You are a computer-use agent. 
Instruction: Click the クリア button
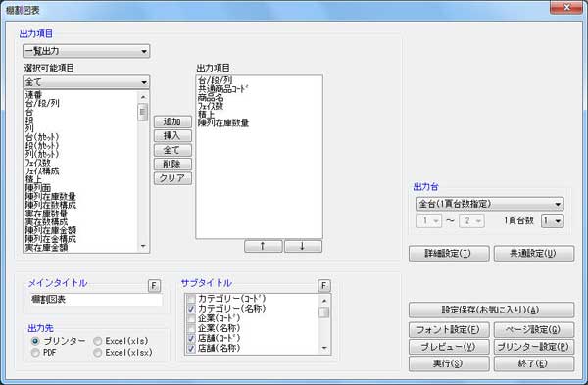pyautogui.click(x=172, y=178)
